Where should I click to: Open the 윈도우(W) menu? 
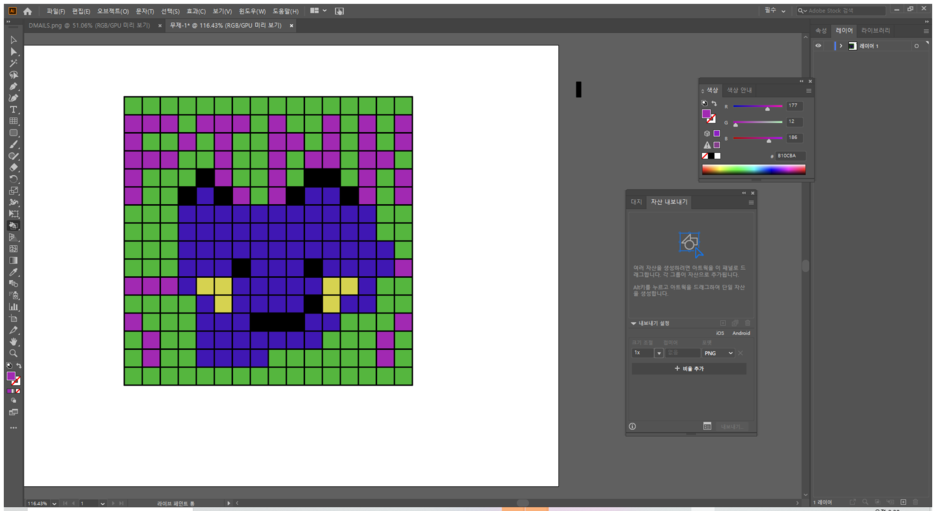[252, 11]
